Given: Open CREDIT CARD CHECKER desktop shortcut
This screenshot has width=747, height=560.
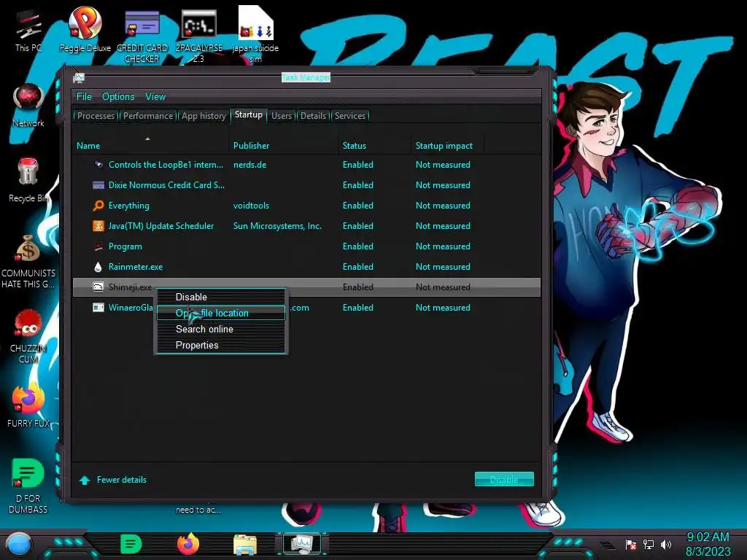Looking at the screenshot, I should pyautogui.click(x=142, y=36).
